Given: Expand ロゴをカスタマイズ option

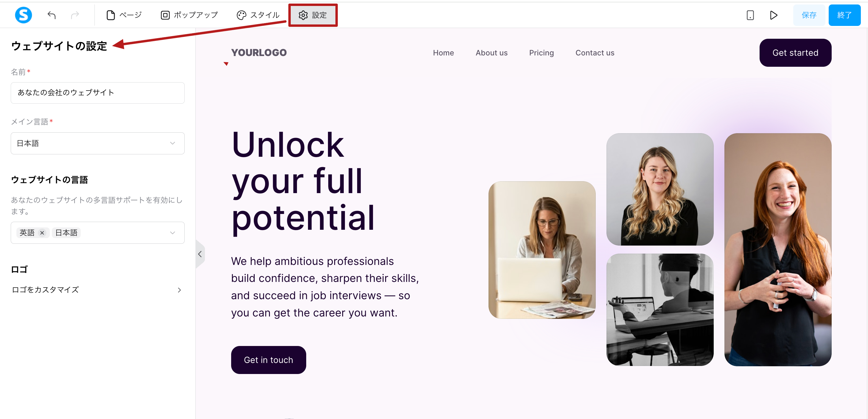Looking at the screenshot, I should point(97,290).
